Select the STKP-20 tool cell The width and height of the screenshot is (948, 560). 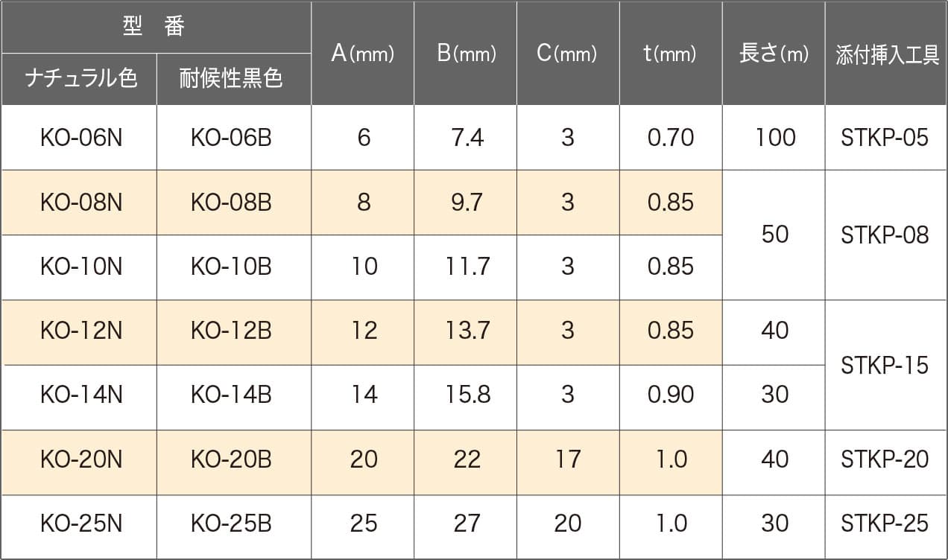pos(885,459)
